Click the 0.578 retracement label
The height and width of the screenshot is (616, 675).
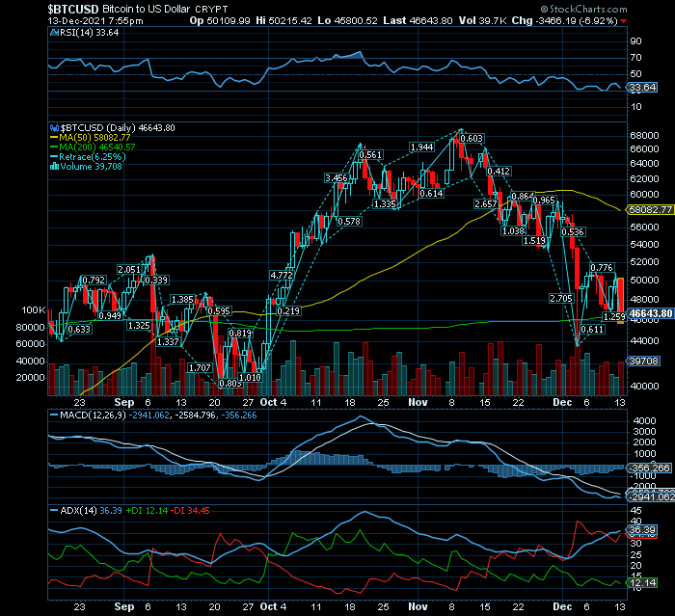pos(349,222)
